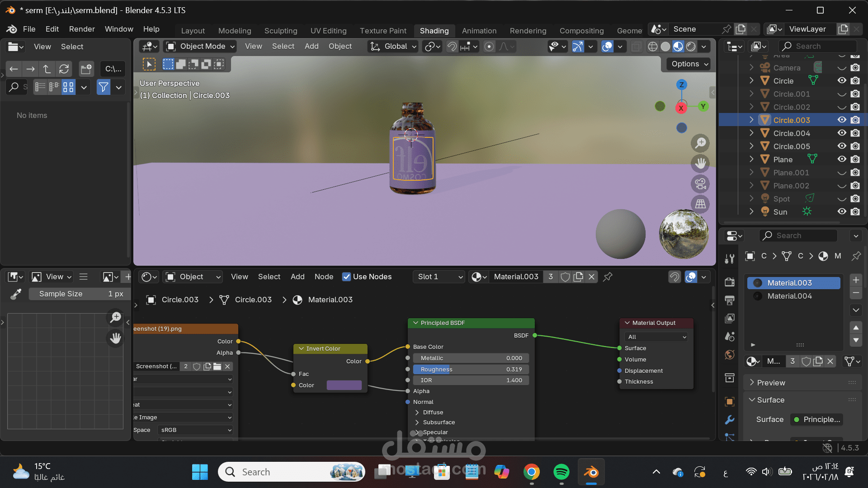Switch to orthographic view with the grid icon

(x=700, y=204)
